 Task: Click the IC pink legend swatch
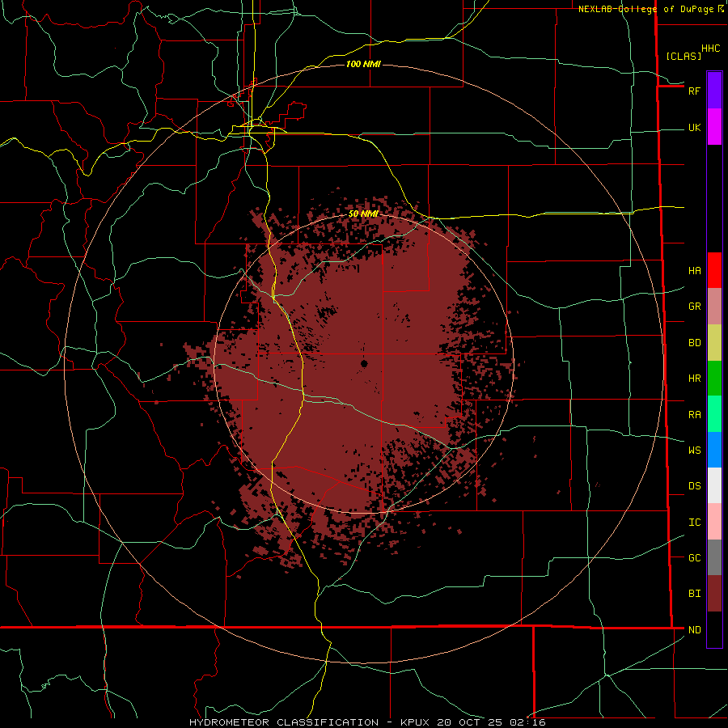[714, 522]
